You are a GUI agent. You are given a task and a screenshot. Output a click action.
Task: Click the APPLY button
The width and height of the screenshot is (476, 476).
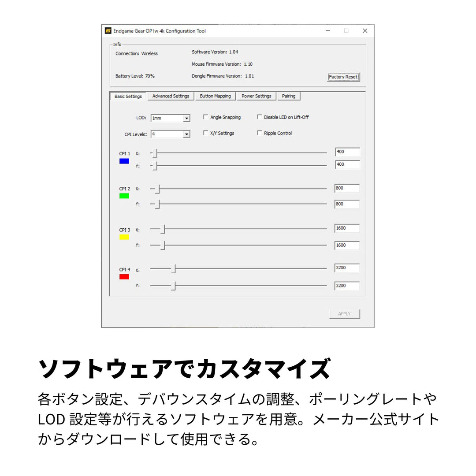coord(344,314)
